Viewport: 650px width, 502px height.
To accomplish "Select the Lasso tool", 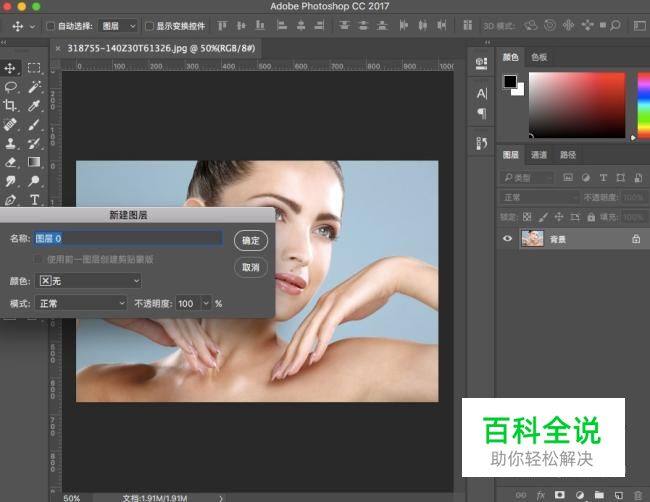I will (11, 87).
